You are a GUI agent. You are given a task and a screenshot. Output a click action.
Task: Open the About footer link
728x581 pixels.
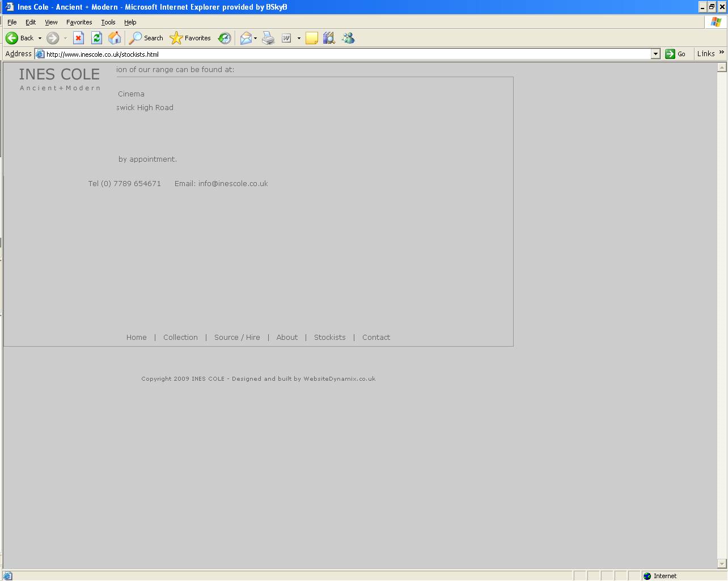(x=287, y=338)
